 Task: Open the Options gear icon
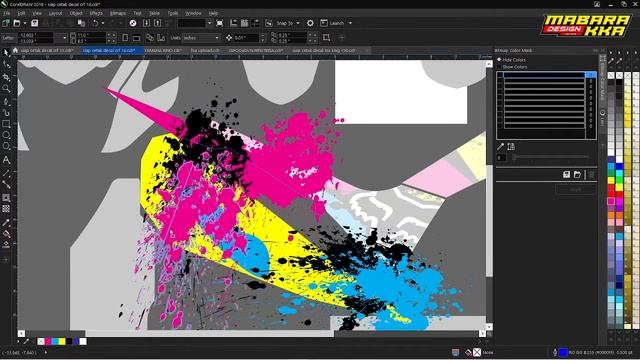tap(310, 23)
